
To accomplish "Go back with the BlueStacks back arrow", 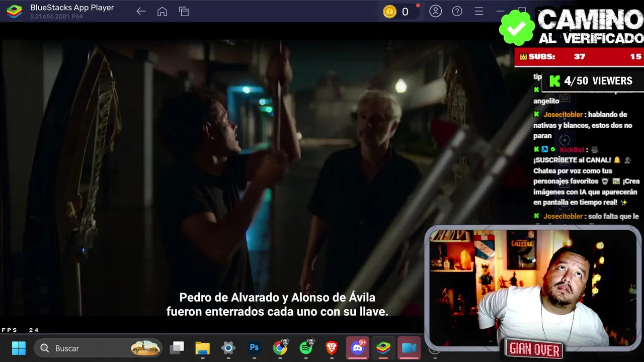I will pos(141,11).
